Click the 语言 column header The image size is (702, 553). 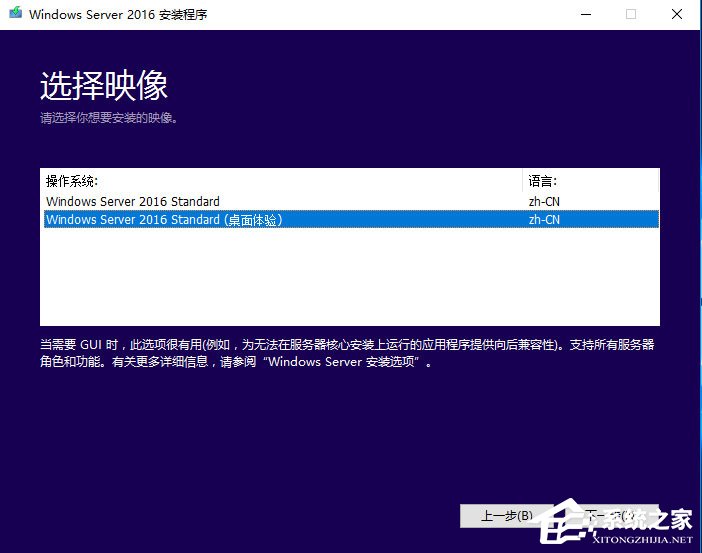pos(542,181)
